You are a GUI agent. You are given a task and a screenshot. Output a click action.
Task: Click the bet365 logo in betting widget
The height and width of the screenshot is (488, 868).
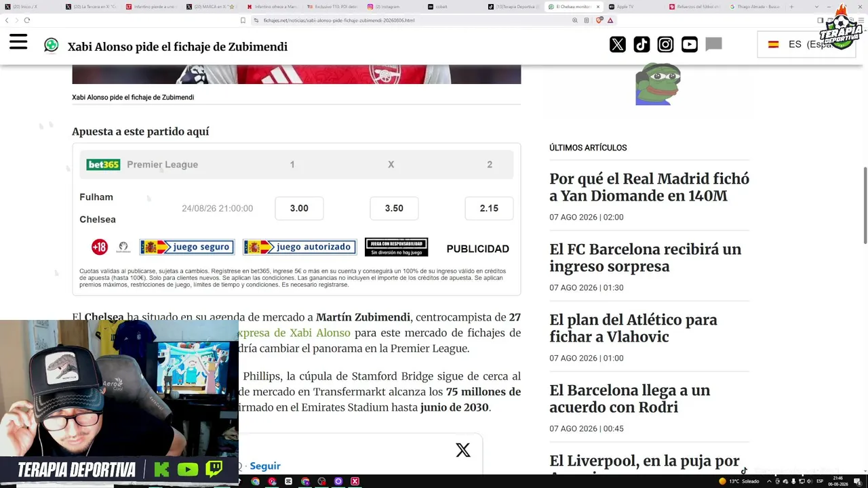(x=103, y=165)
